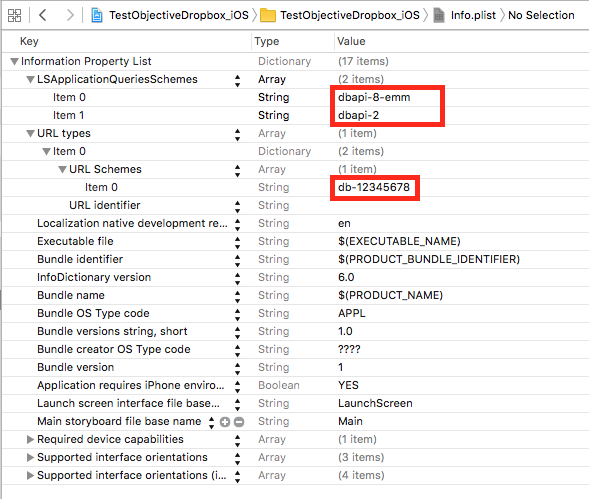Open key stepper for URL types

[237, 134]
